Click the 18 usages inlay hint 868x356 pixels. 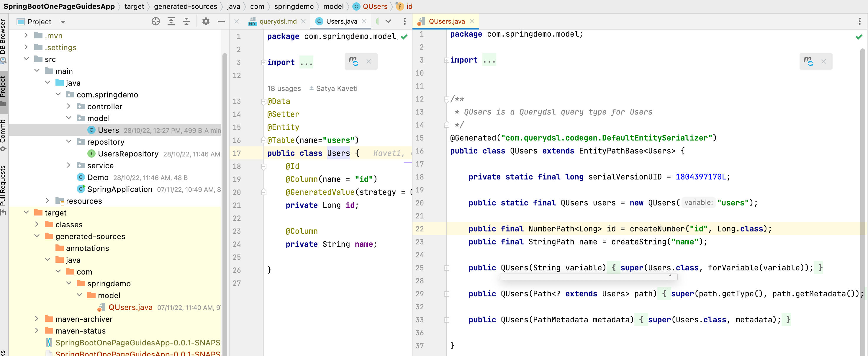[x=284, y=88]
